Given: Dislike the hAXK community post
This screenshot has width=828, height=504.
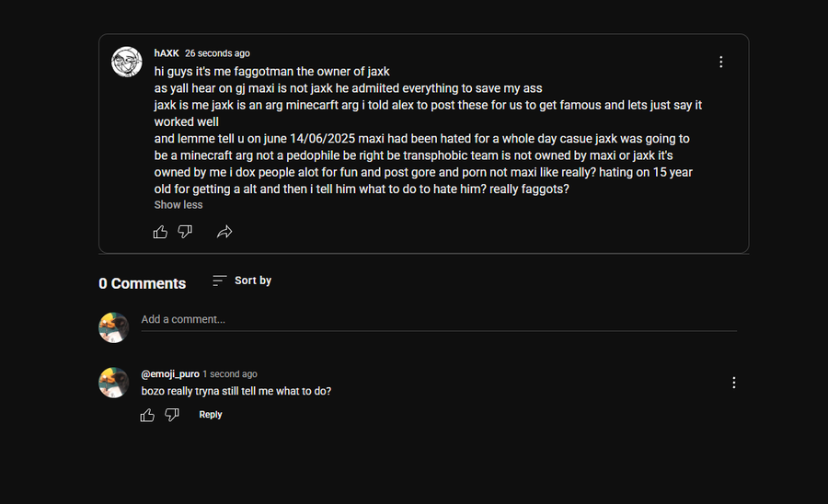Looking at the screenshot, I should [x=185, y=232].
